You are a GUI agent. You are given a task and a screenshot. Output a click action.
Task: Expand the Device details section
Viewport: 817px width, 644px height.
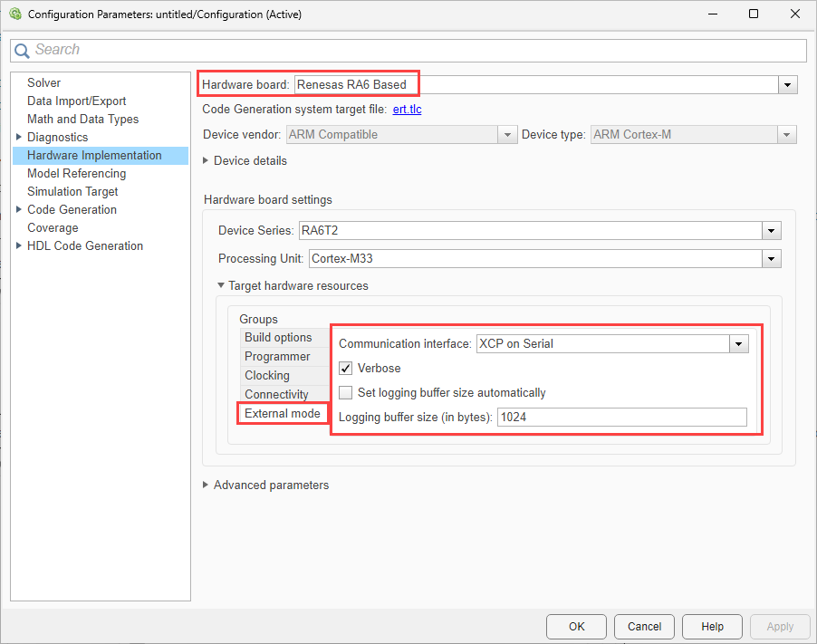click(x=207, y=161)
